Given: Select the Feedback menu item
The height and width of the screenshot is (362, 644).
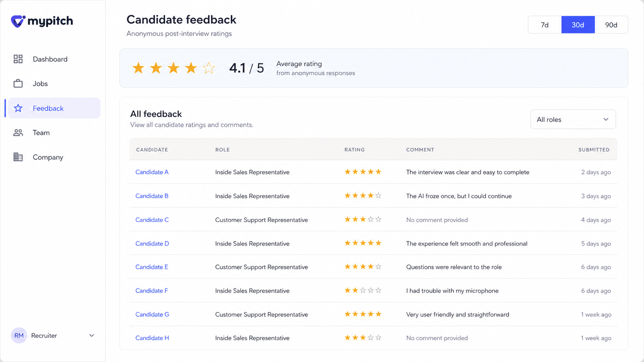Looking at the screenshot, I should coord(54,108).
